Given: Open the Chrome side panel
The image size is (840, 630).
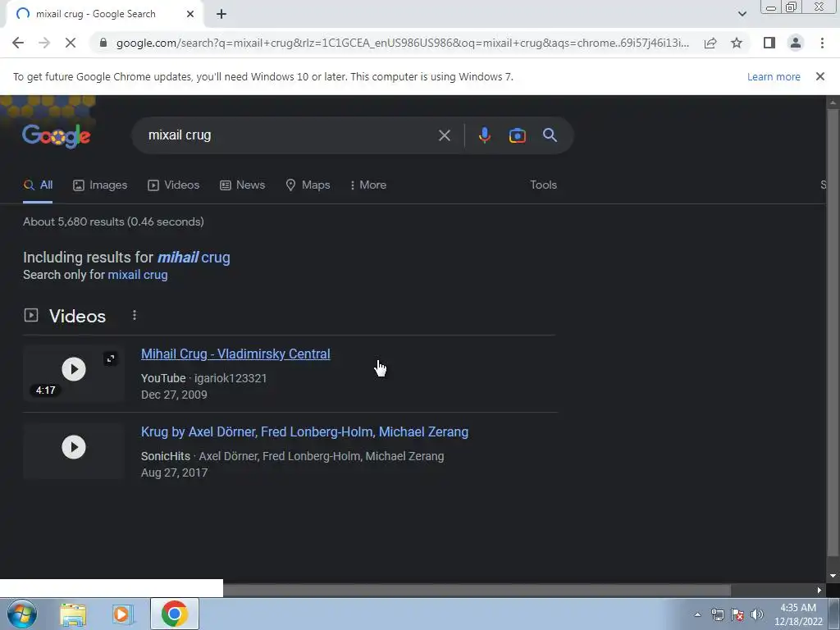Looking at the screenshot, I should tap(769, 43).
